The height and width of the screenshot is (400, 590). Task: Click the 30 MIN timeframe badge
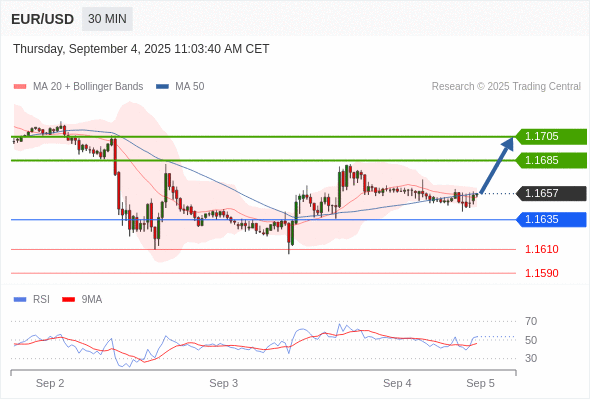[x=107, y=19]
